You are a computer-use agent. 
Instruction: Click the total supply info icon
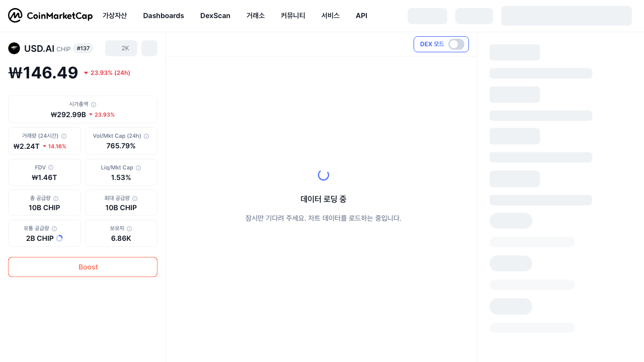point(56,199)
